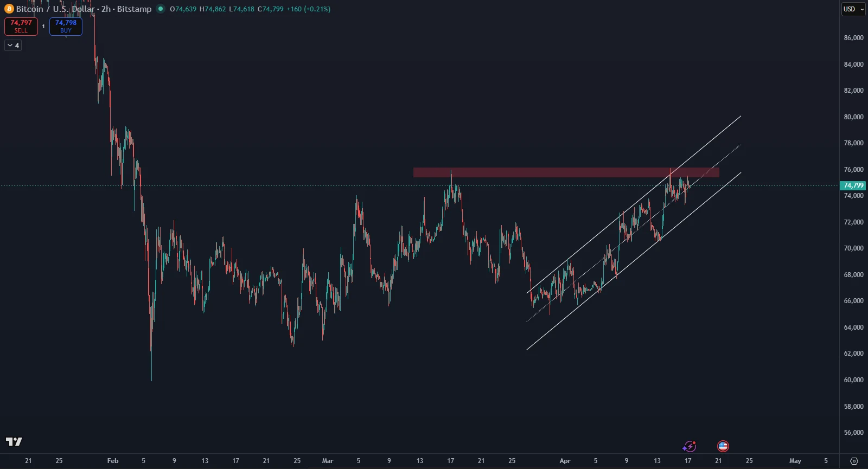Click the orange Bitcoin symbol icon
The width and height of the screenshot is (868, 469).
point(9,9)
